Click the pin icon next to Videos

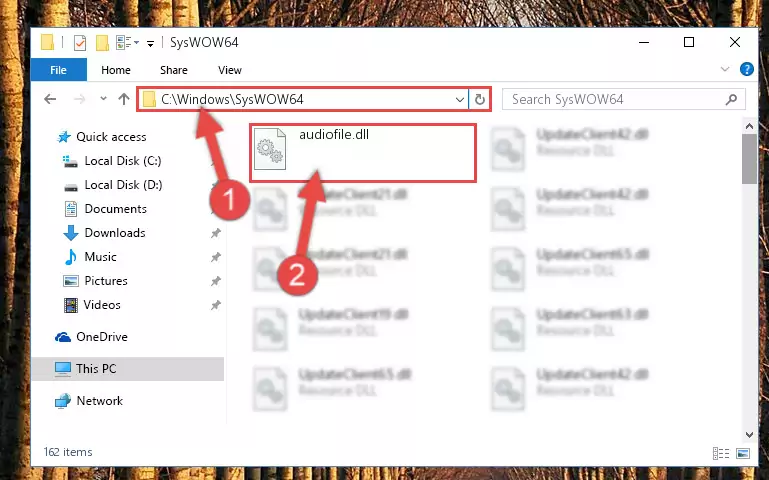pyautogui.click(x=216, y=305)
